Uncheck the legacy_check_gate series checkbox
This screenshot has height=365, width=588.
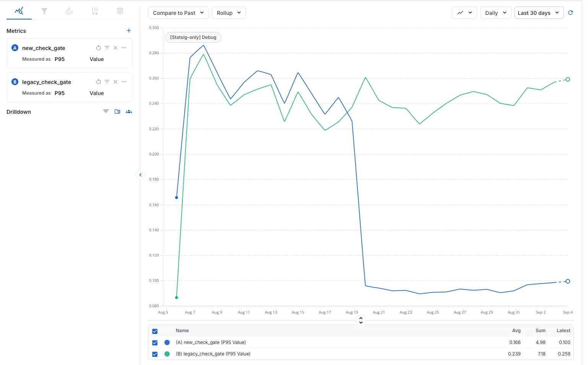[x=155, y=354]
